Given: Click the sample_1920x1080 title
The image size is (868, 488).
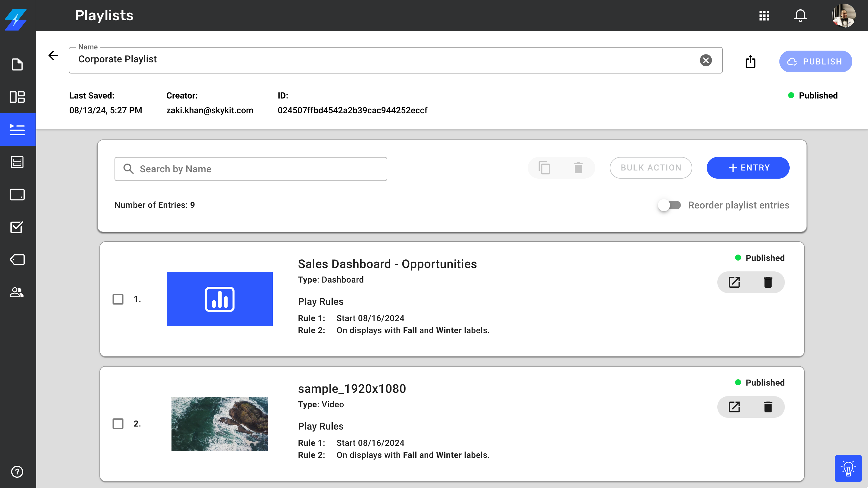Looking at the screenshot, I should pos(352,389).
